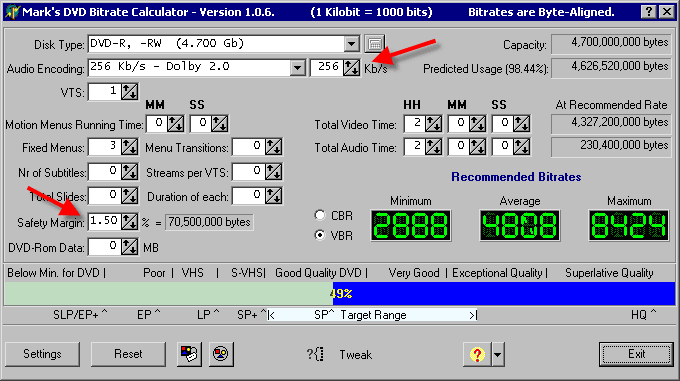This screenshot has width=680, height=381.
Task: Click the SP Target Range bar
Action: click(373, 315)
